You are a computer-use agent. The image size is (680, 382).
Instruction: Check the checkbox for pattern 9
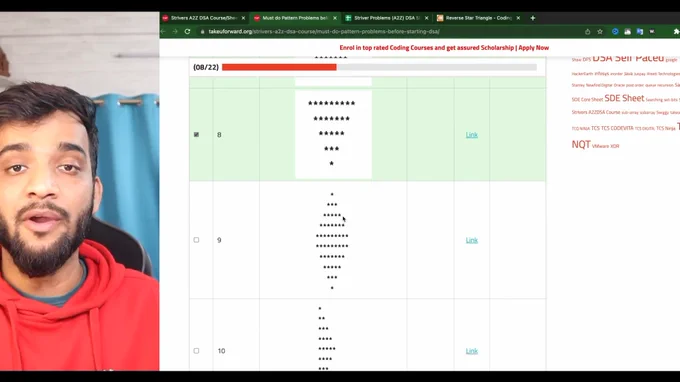pos(196,240)
